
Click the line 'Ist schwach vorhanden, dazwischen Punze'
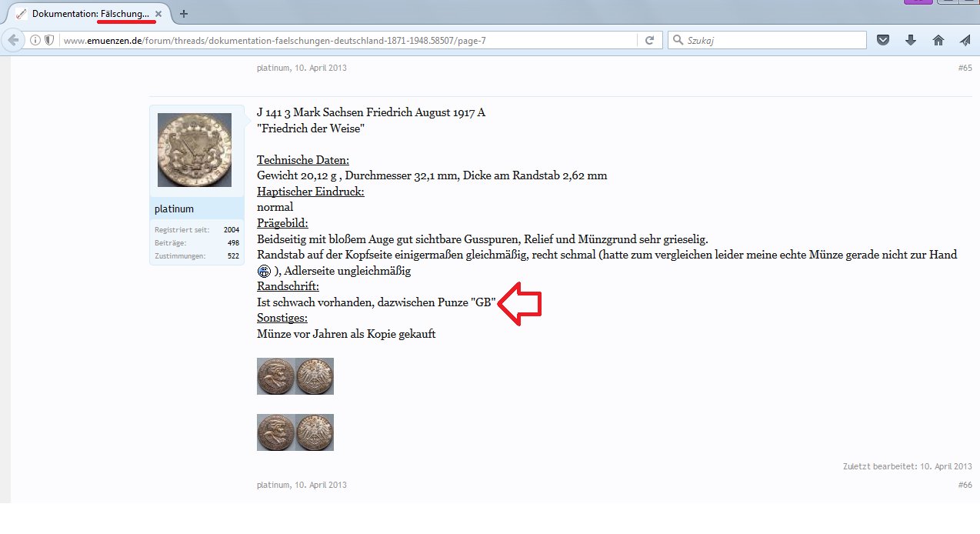pyautogui.click(x=376, y=302)
